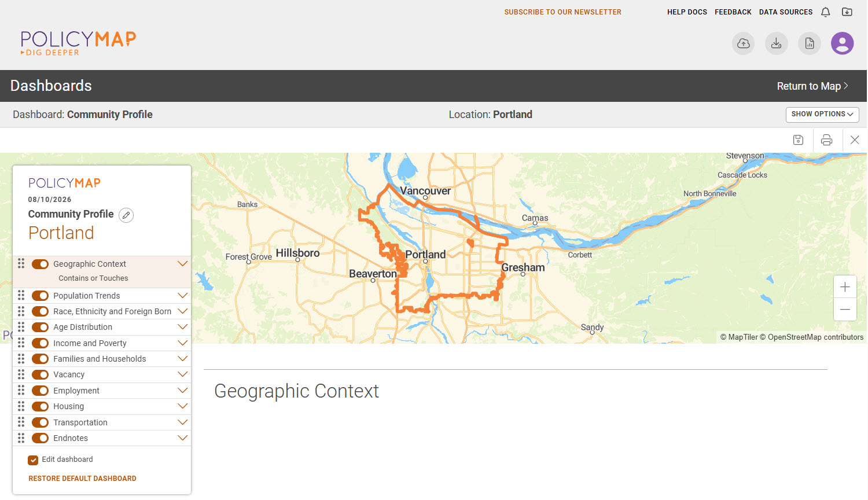Open the notifications bell icon
Viewport: 868px width, 500px height.
coord(826,12)
